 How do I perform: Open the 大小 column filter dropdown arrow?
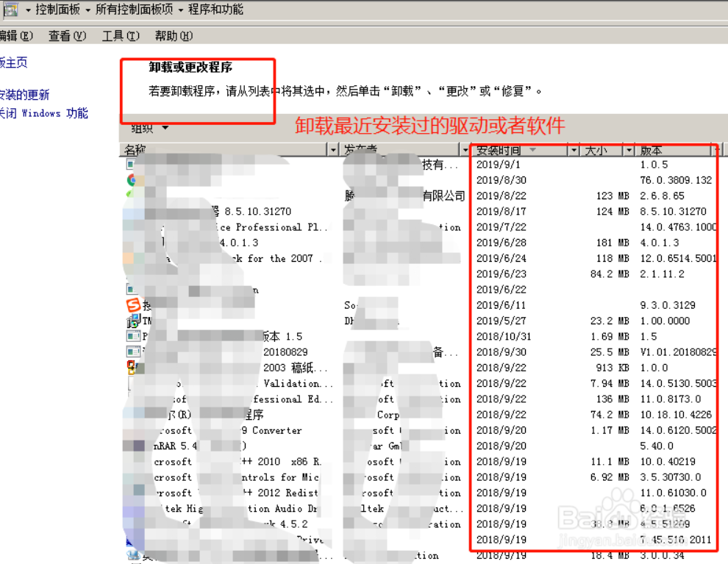[x=629, y=150]
